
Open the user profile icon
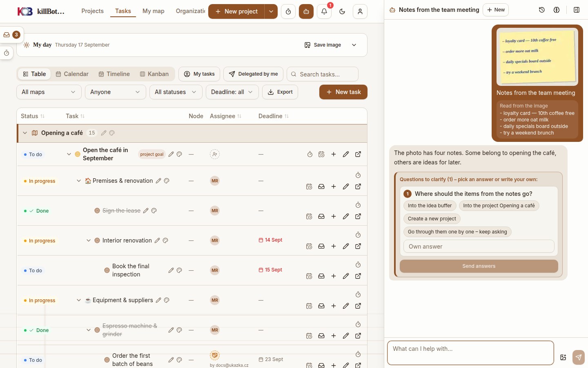point(360,11)
